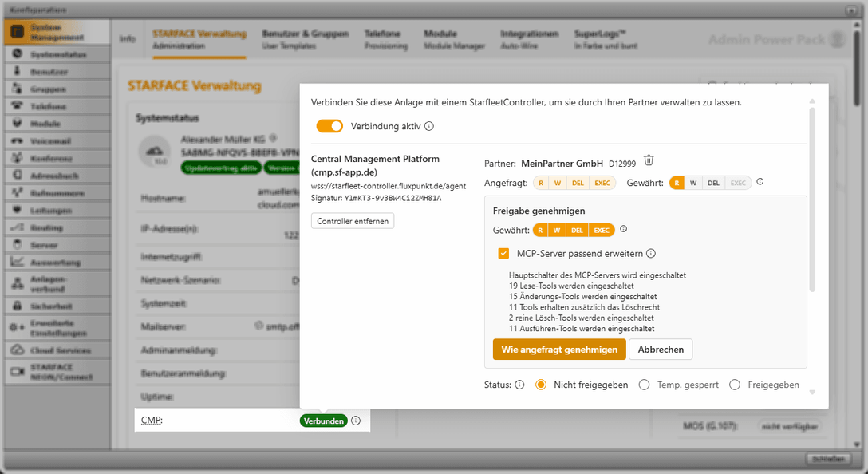
Task: Click the dialog vertical scrollbar thumb
Action: [x=812, y=199]
